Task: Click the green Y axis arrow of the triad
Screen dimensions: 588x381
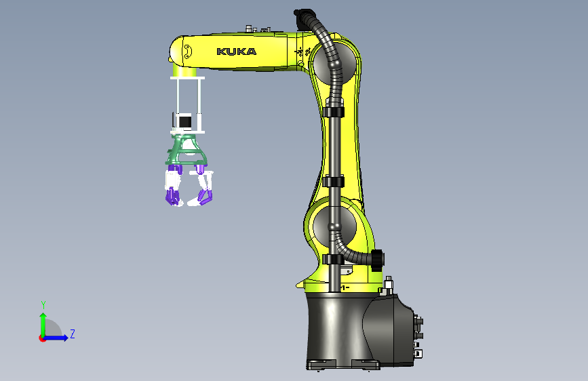Action: 43,324
